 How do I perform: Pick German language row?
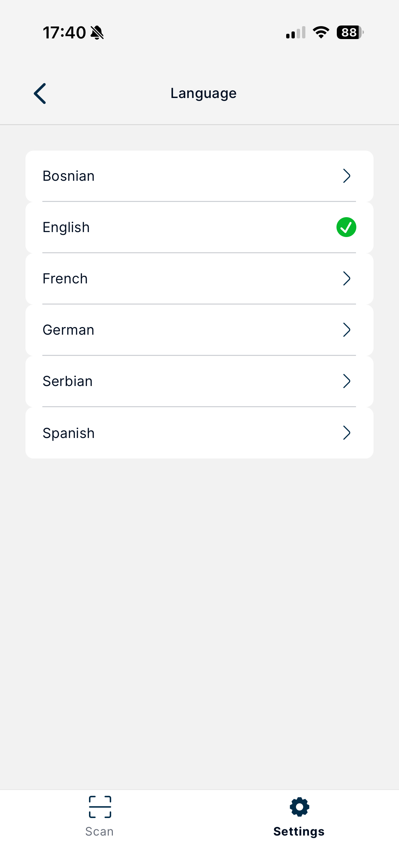(x=199, y=330)
